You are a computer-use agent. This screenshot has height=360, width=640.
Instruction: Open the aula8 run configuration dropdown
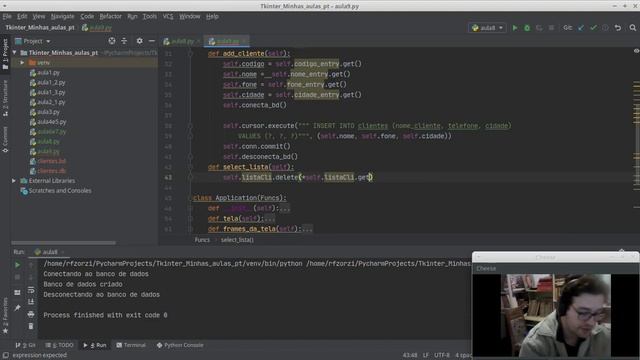[487, 28]
